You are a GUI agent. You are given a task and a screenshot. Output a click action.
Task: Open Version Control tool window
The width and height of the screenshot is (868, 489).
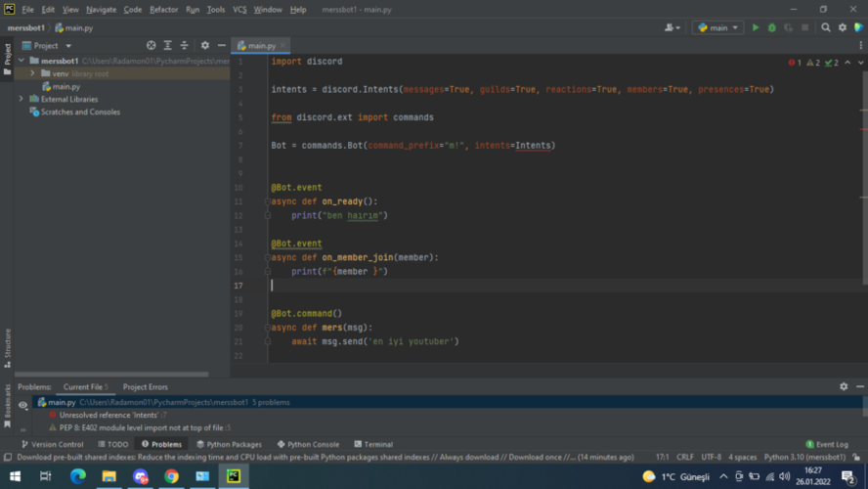pyautogui.click(x=52, y=444)
